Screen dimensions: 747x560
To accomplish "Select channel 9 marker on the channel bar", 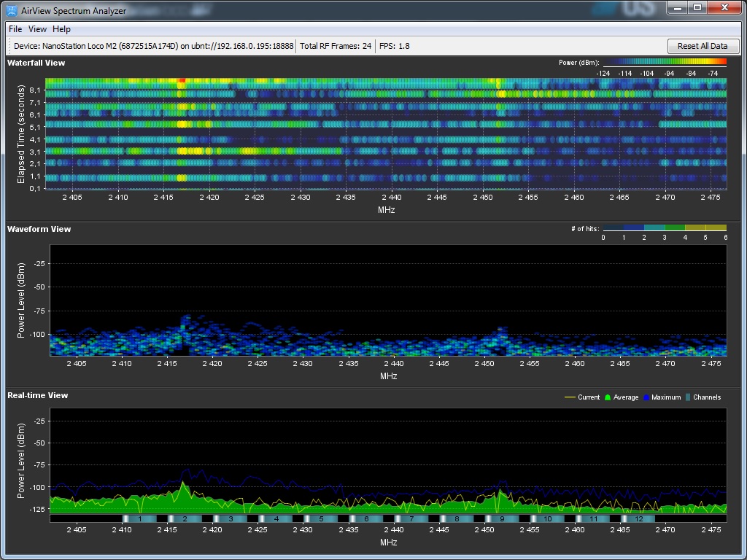I will click(x=502, y=518).
